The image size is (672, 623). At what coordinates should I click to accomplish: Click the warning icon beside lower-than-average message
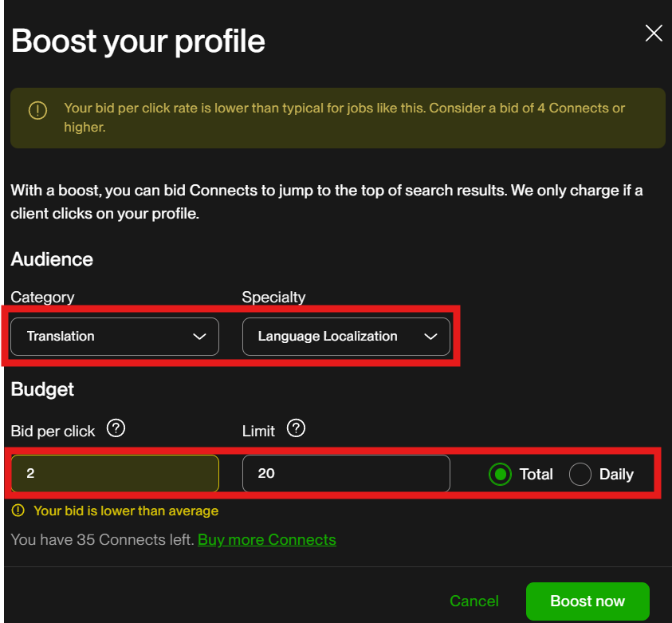pyautogui.click(x=18, y=511)
